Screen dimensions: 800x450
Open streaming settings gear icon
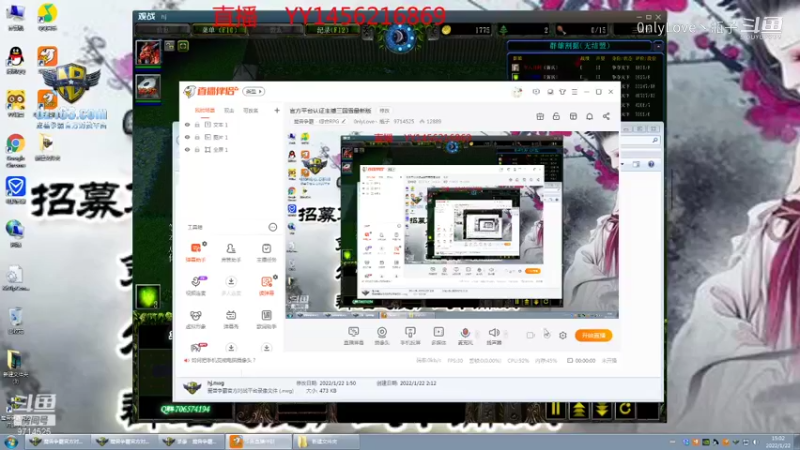point(563,335)
